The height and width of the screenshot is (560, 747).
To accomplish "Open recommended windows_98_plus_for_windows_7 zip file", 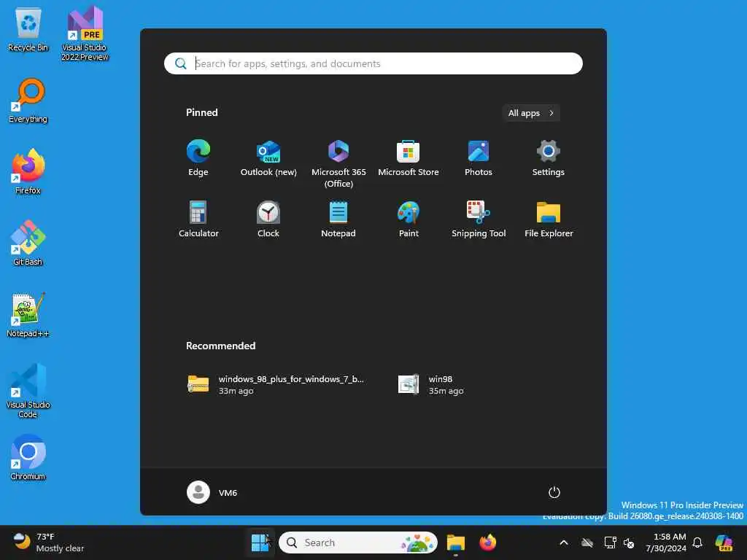I will [276, 384].
